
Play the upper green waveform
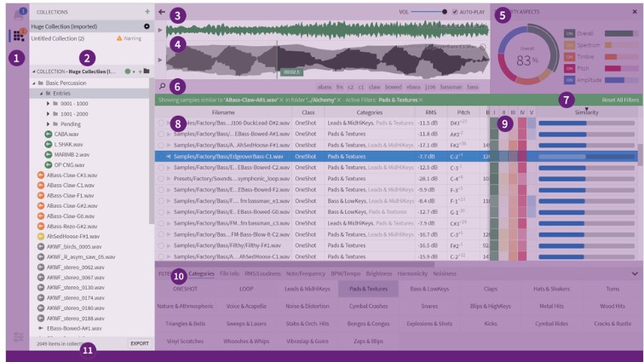coord(160,30)
